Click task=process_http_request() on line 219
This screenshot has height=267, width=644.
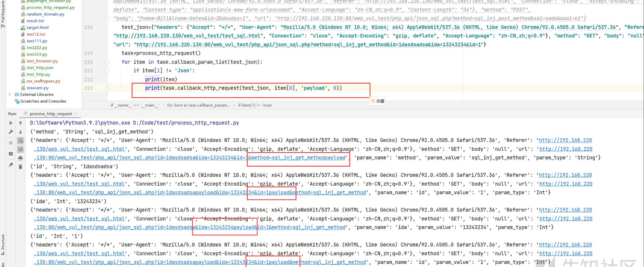(x=161, y=53)
